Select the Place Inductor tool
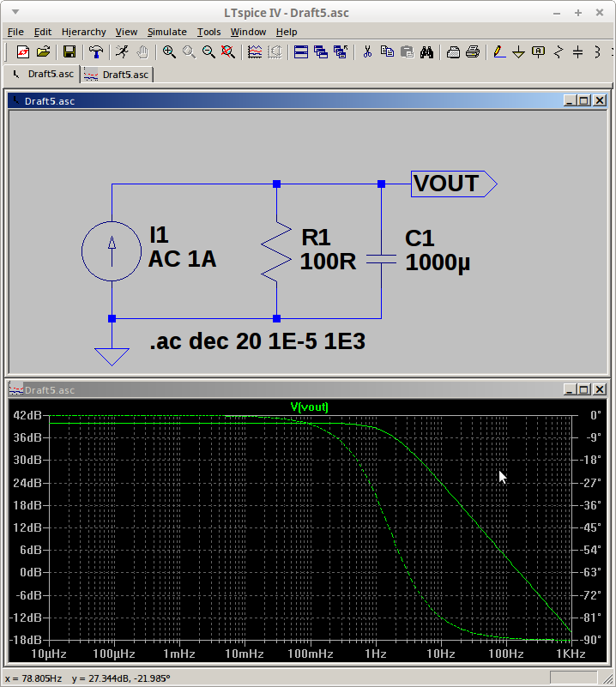The width and height of the screenshot is (616, 687). pos(597,52)
